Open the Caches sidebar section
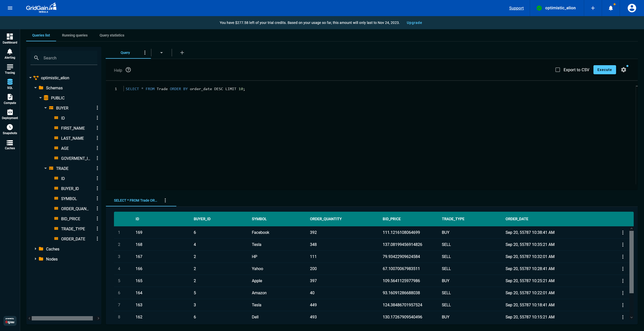Screen dimensions: 644x331 10,144
